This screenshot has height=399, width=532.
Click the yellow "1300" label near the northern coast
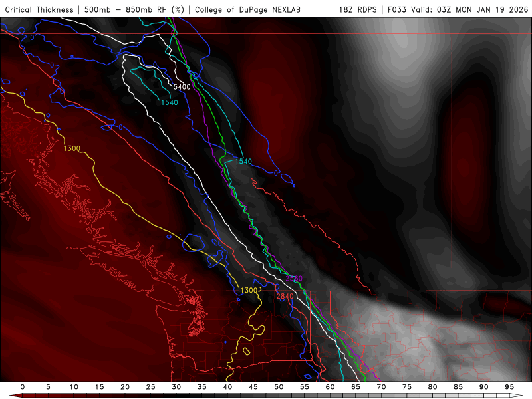click(x=72, y=148)
